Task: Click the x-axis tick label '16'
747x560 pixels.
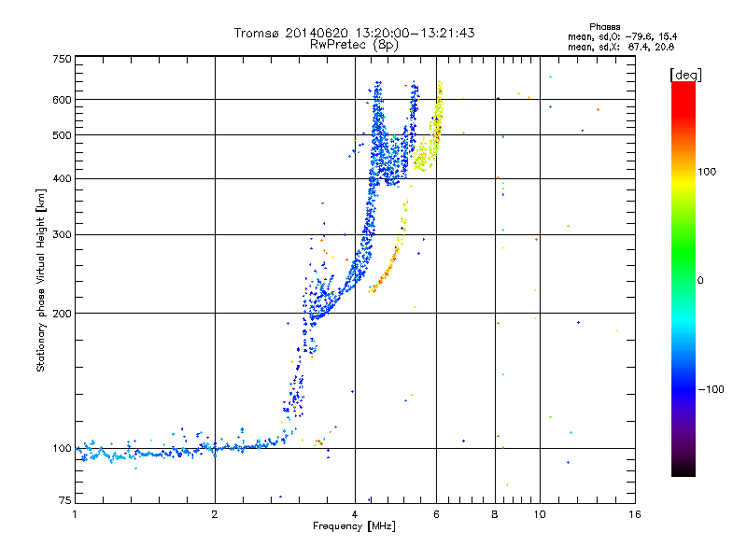Action: pos(635,514)
